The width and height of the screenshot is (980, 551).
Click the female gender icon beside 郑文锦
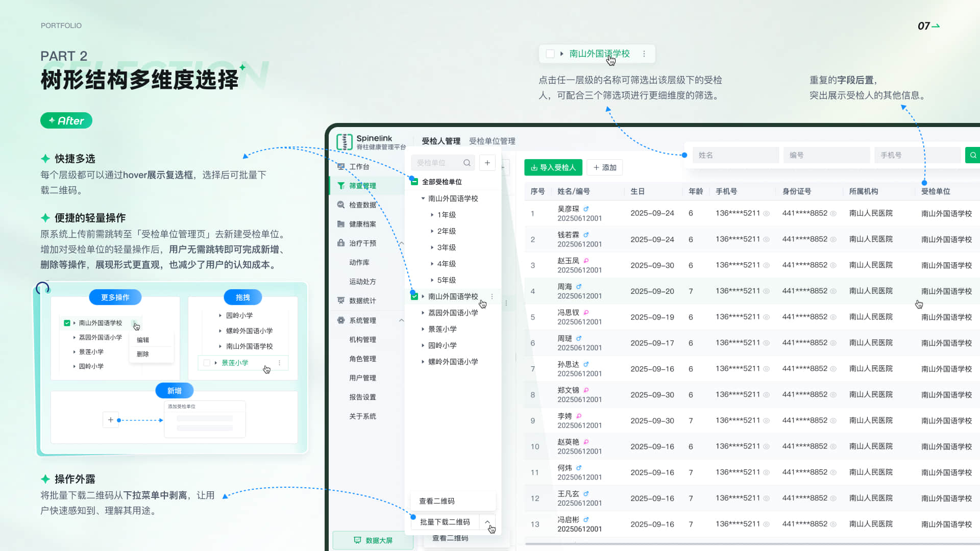tap(586, 390)
